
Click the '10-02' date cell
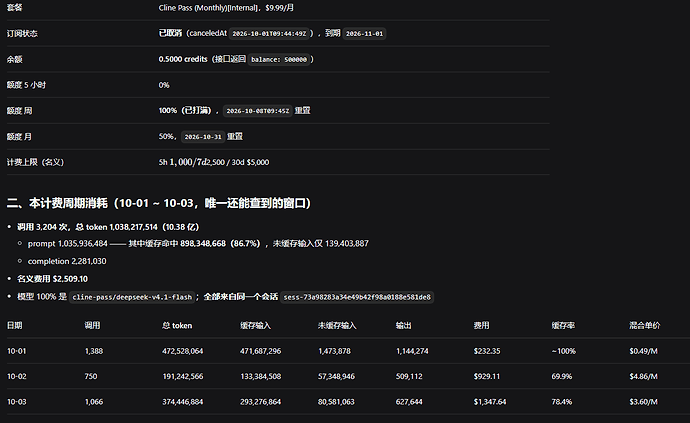[x=17, y=377]
